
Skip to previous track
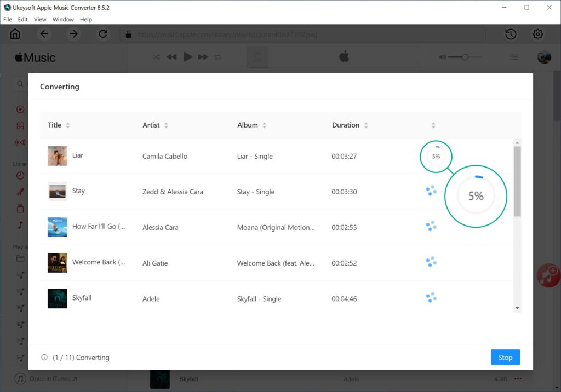coord(171,57)
